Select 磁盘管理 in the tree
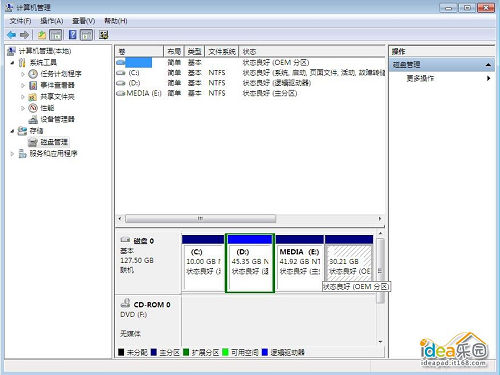 (54, 142)
